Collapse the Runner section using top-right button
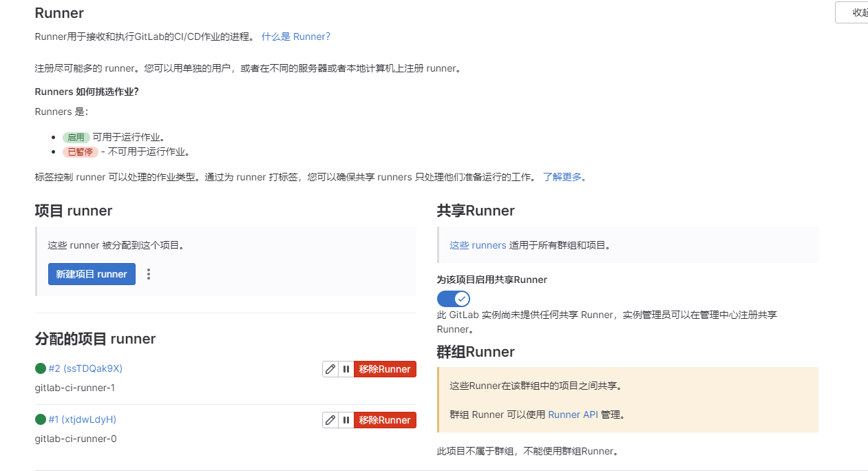This screenshot has width=868, height=471. [x=854, y=12]
